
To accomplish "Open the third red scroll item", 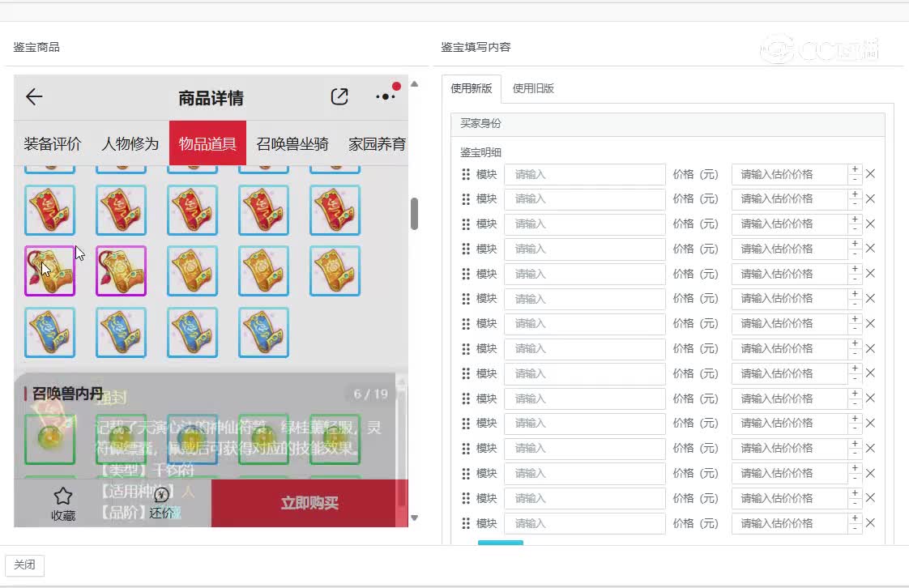I will tap(193, 210).
